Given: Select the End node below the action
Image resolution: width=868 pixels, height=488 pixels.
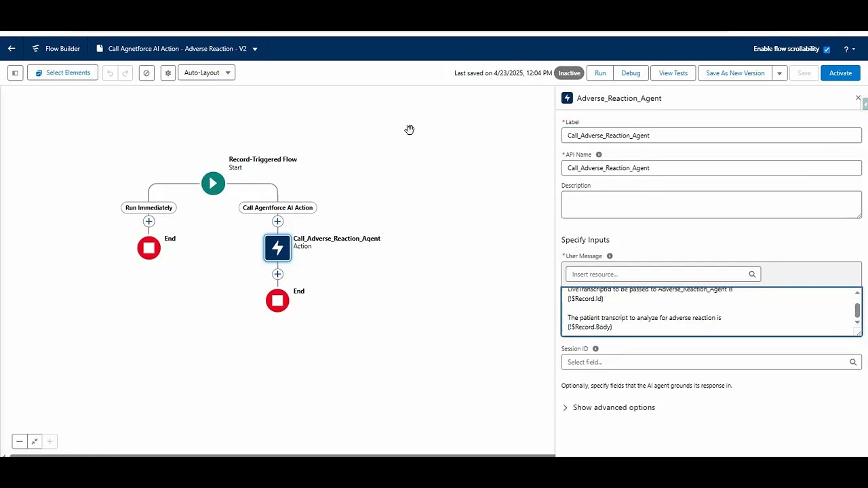Looking at the screenshot, I should (277, 300).
